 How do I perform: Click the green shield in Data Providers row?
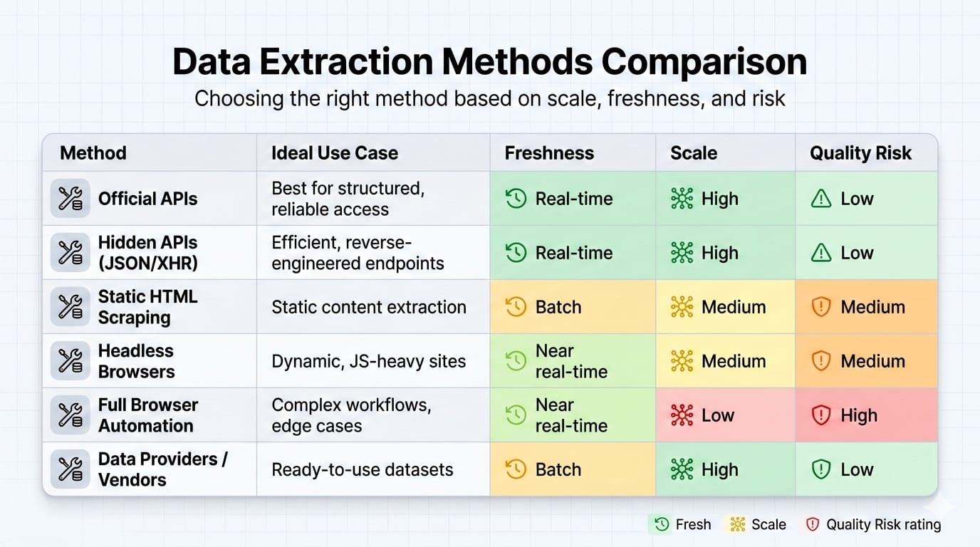click(x=821, y=469)
